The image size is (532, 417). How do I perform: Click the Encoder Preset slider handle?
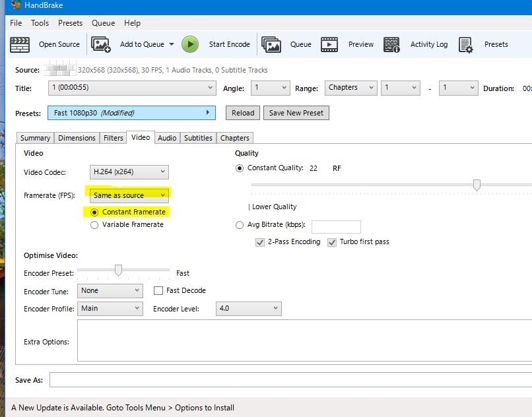click(x=118, y=271)
